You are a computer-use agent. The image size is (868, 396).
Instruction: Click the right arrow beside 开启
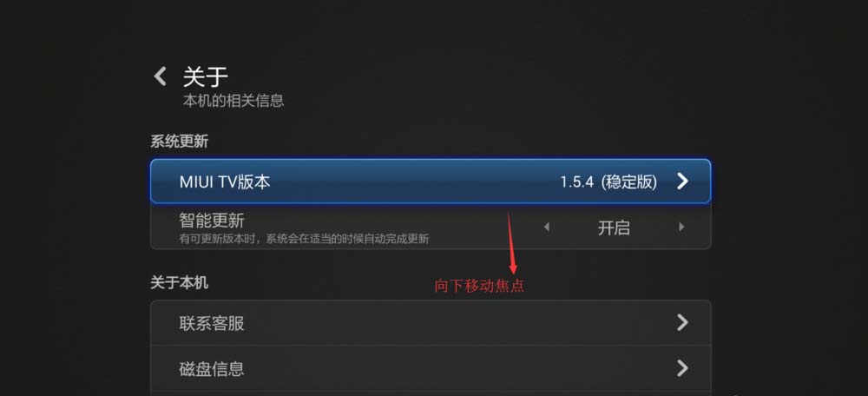pos(681,227)
